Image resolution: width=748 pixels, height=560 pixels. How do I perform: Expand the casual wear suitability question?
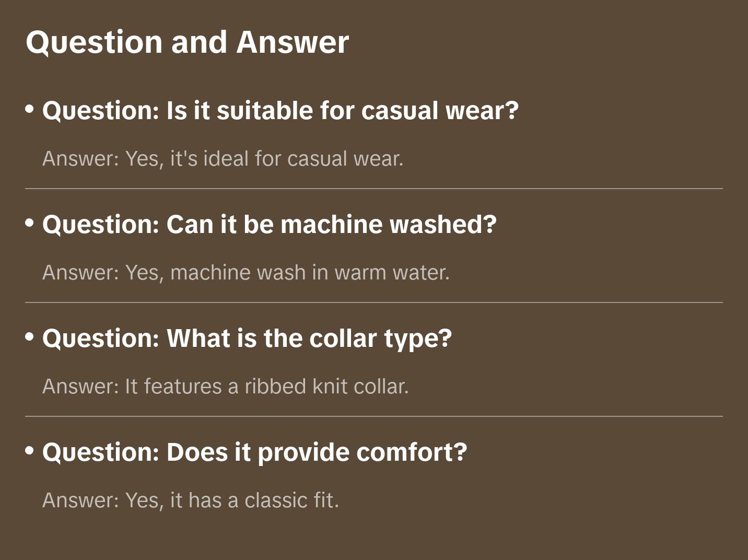click(280, 111)
